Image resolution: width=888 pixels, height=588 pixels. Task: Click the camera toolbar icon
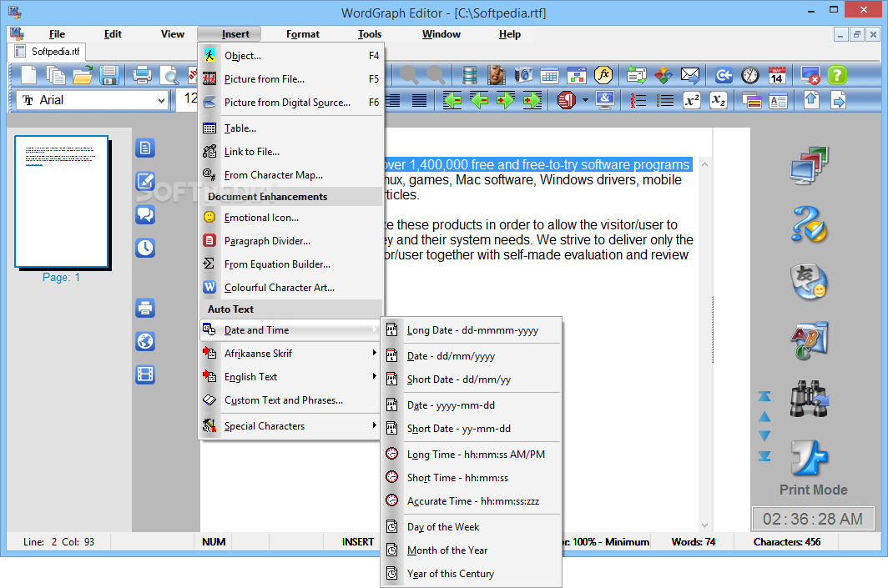point(523,75)
